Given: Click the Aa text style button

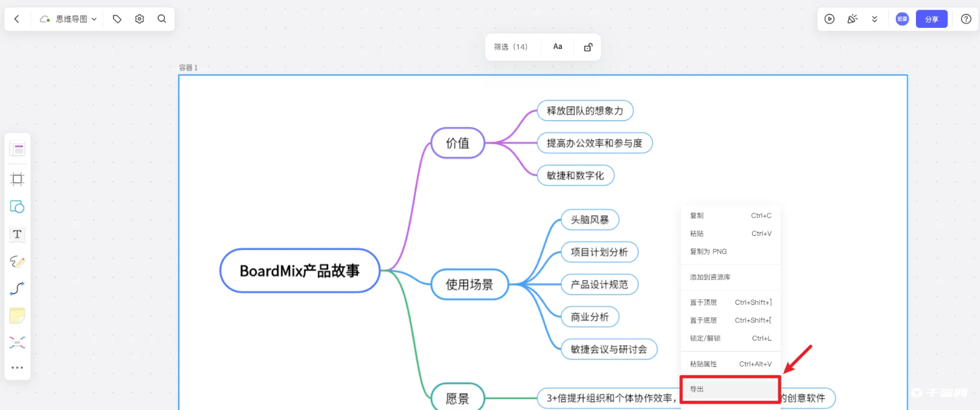Looking at the screenshot, I should coord(558,47).
